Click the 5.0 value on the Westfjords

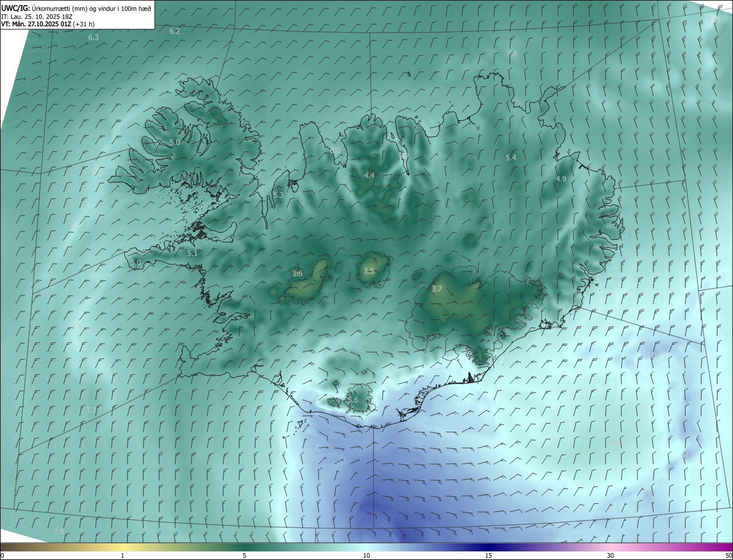tap(175, 142)
